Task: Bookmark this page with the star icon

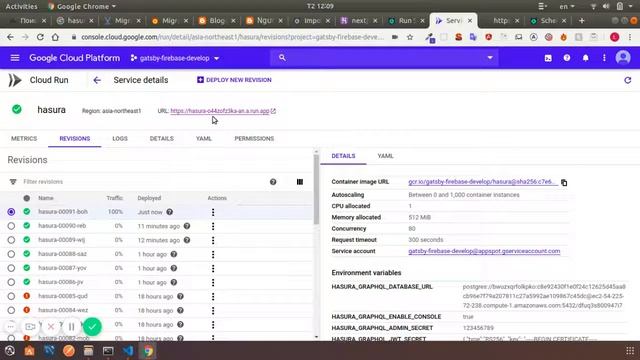Action: click(410, 37)
